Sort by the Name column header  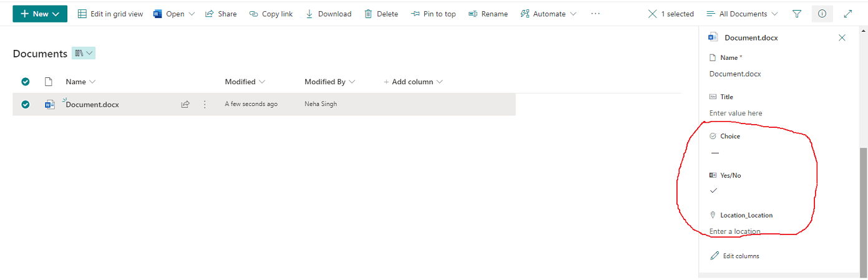[x=80, y=82]
